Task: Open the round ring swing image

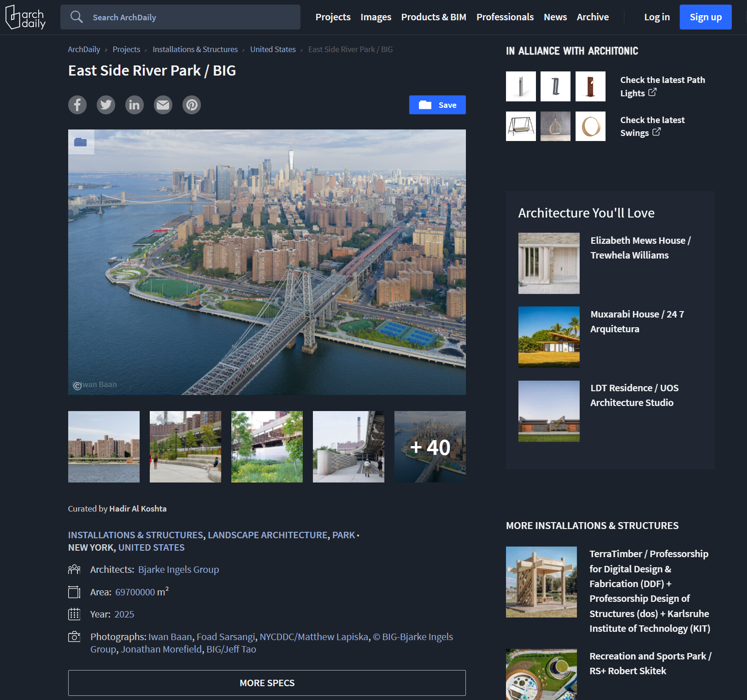Action: [590, 126]
